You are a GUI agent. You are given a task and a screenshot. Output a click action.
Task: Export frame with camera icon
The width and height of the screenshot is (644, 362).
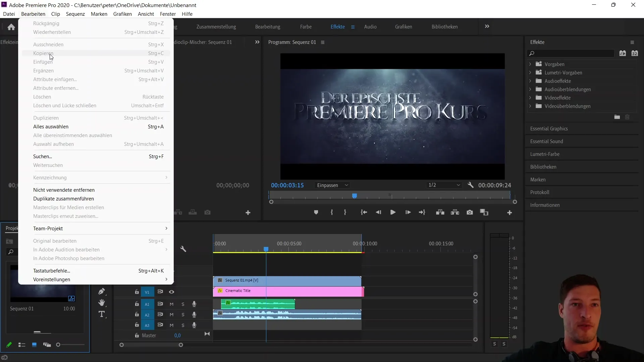tap(470, 213)
